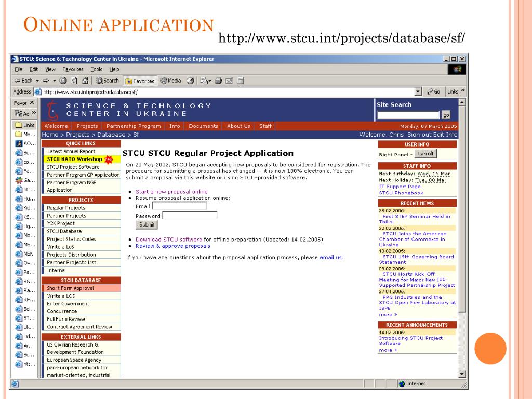Open the MSN favorite shortcut

pos(24,254)
